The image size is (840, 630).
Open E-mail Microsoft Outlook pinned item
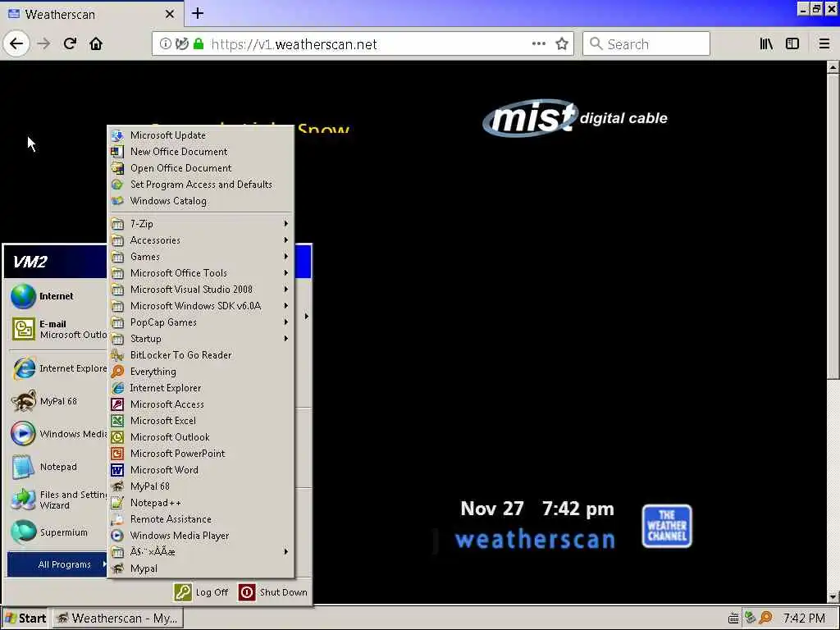(57, 329)
